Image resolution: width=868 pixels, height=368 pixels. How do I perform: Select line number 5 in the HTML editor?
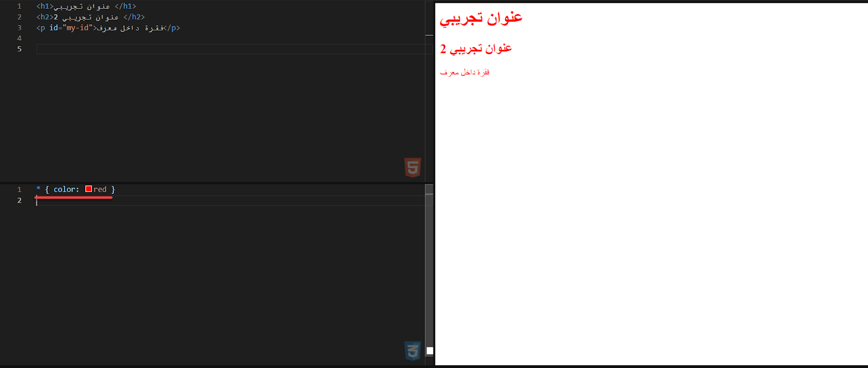click(x=19, y=49)
